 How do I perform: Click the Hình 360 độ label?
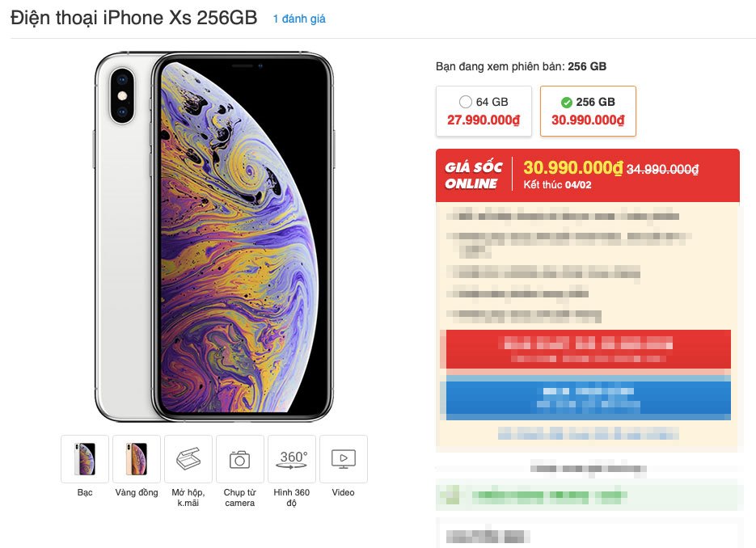click(x=291, y=497)
